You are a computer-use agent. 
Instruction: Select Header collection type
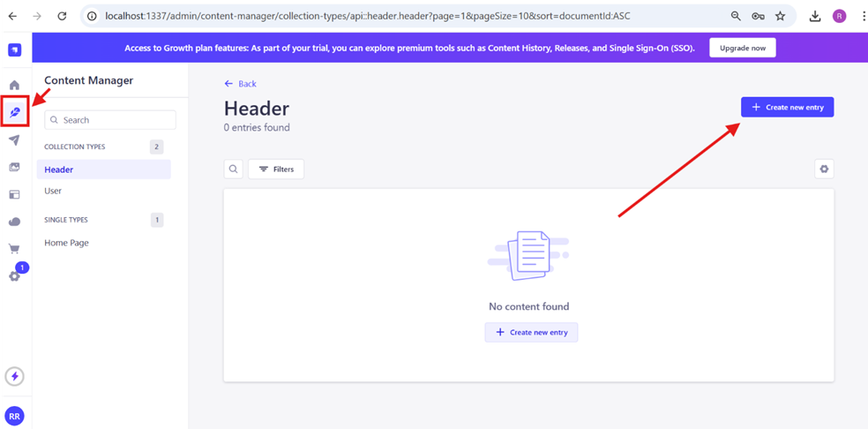(x=59, y=169)
